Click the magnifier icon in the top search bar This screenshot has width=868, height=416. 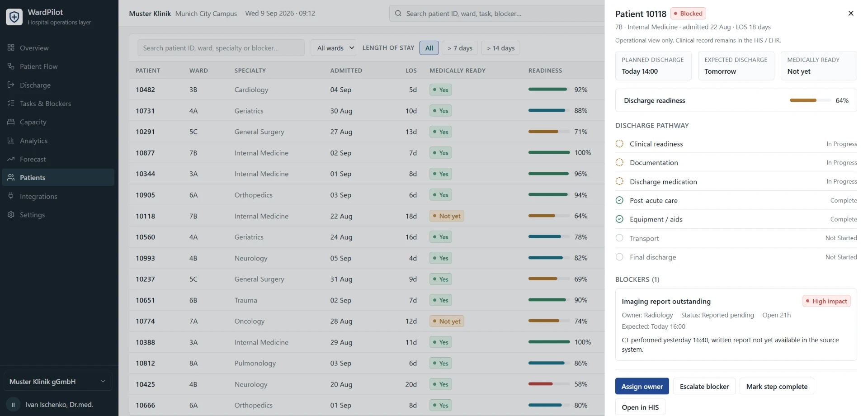(x=398, y=14)
